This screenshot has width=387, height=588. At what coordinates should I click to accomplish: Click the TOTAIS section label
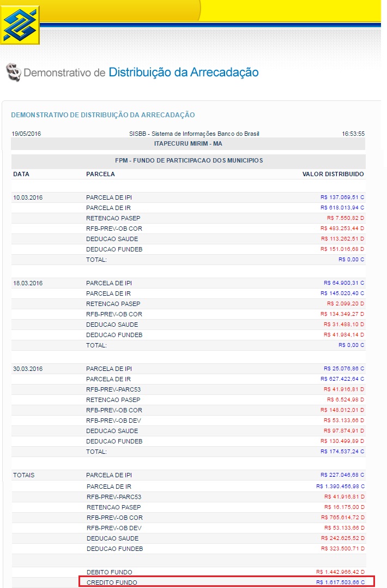click(24, 476)
